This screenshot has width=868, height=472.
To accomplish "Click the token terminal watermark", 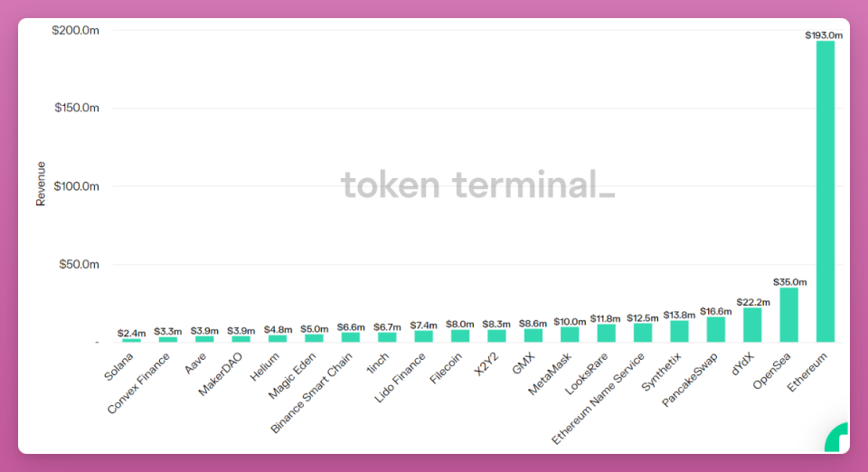I will pyautogui.click(x=477, y=184).
